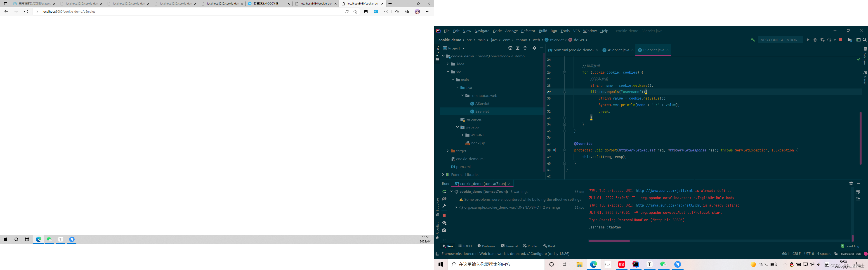Click the green Run arrow icon in top toolbar
The width and height of the screenshot is (868, 270).
[808, 40]
